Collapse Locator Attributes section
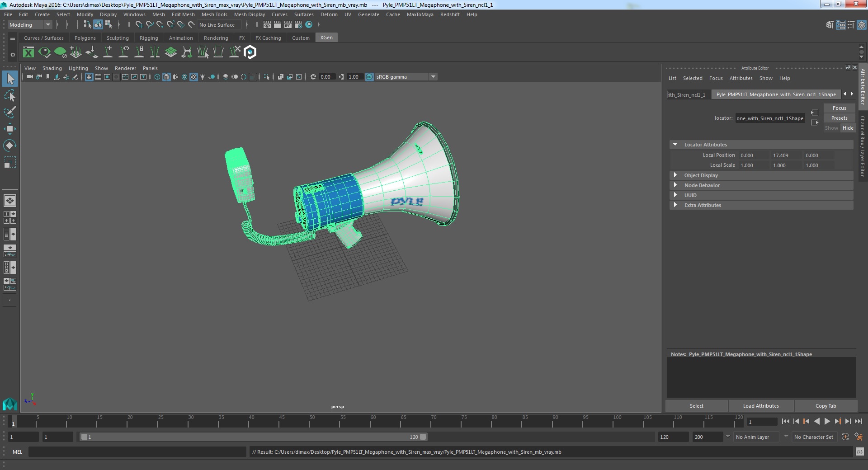The image size is (868, 470). tap(675, 145)
